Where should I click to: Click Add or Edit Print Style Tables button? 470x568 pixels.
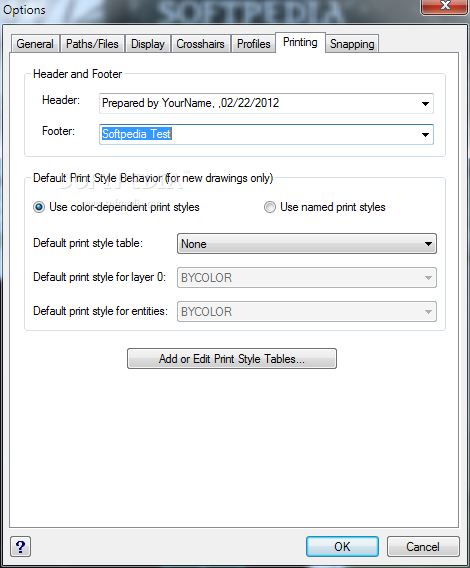pos(232,359)
